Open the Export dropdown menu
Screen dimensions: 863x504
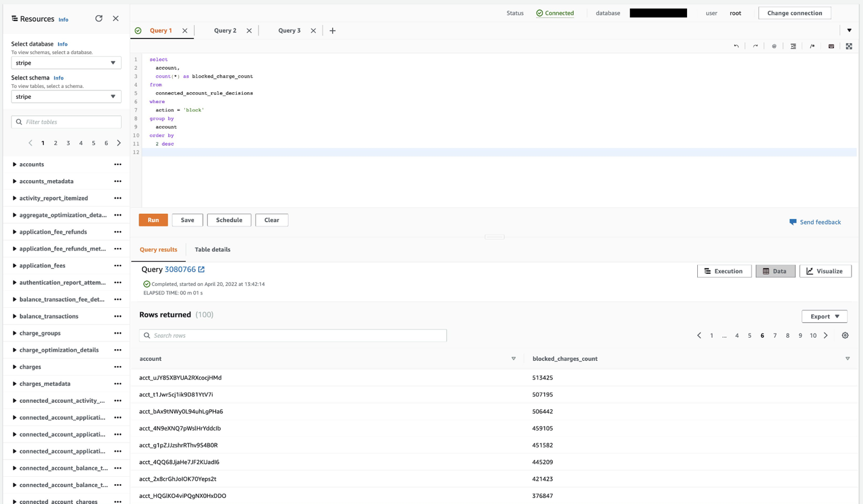824,316
